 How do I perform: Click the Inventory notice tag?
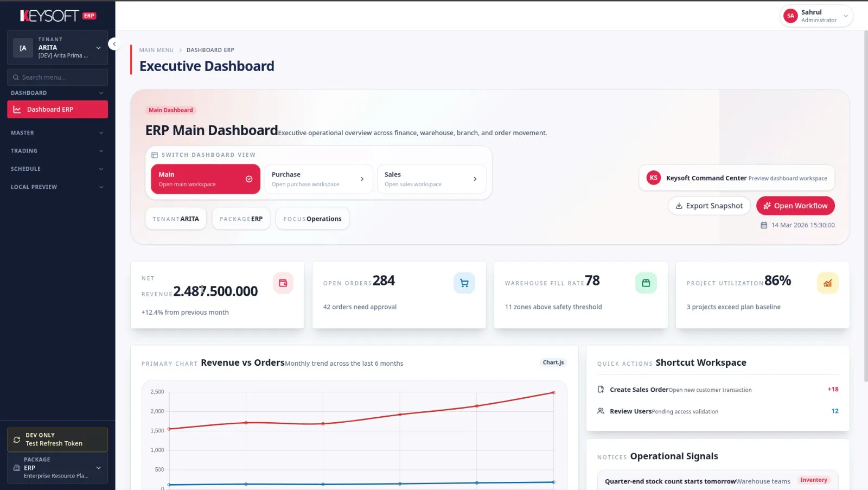pos(814,480)
